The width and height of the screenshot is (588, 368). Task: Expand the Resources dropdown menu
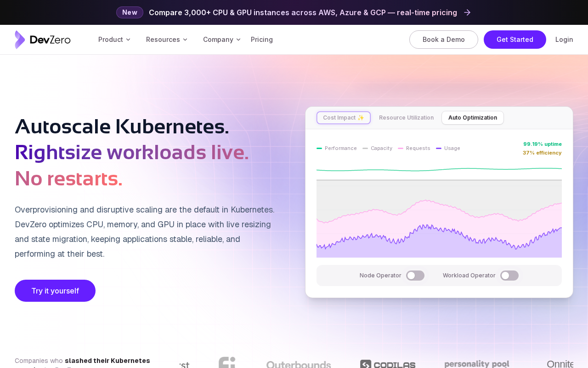point(167,40)
